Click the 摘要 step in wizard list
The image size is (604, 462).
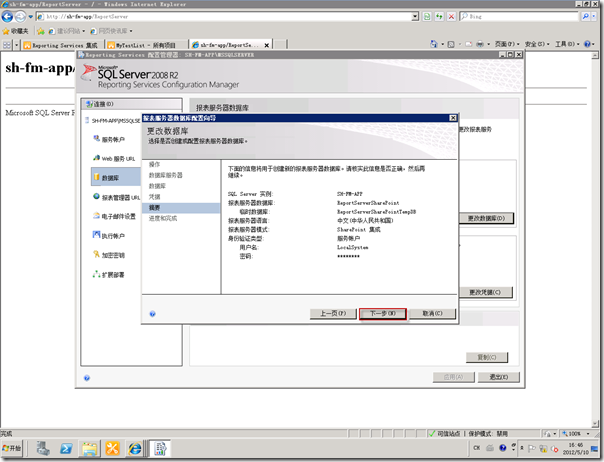click(x=181, y=208)
